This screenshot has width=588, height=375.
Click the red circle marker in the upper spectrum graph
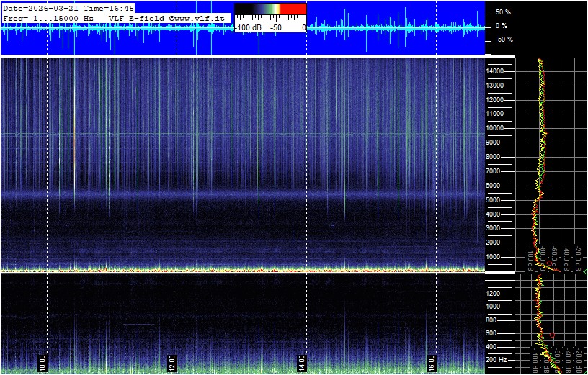(x=549, y=263)
